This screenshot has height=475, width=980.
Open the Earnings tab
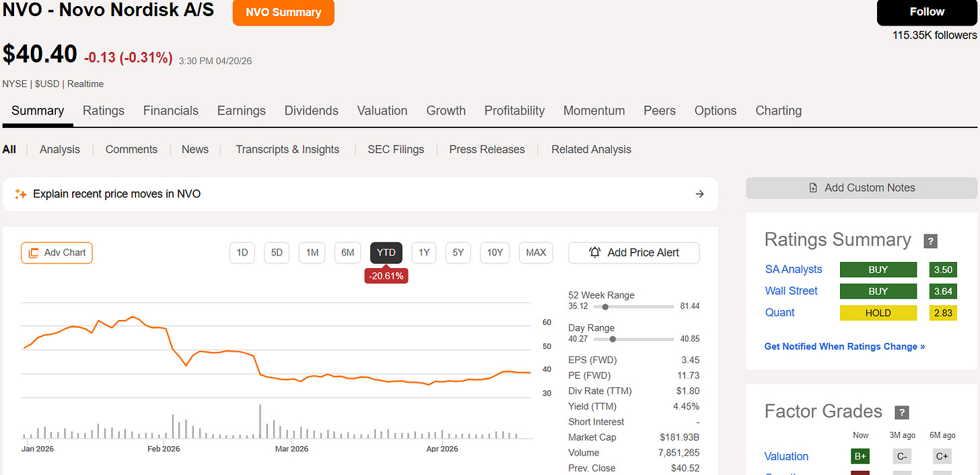(x=242, y=110)
